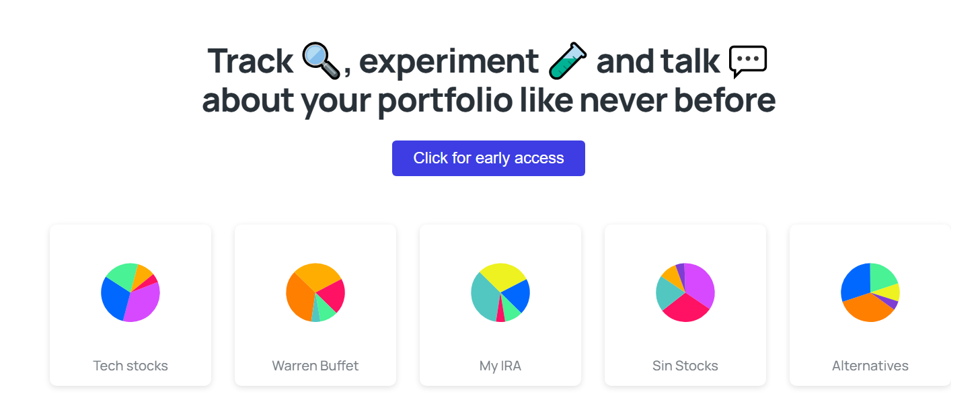980x404 pixels.
Task: Select the Alternatives pie chart
Action: [870, 292]
